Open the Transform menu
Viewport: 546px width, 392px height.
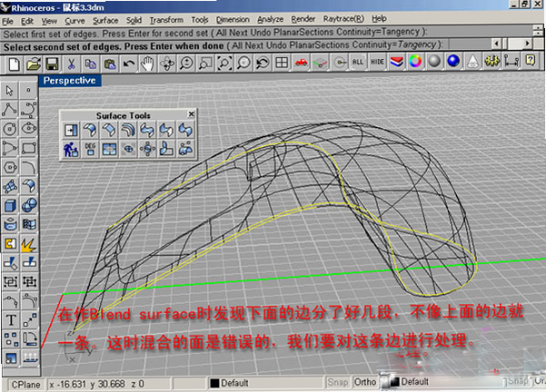click(x=166, y=20)
